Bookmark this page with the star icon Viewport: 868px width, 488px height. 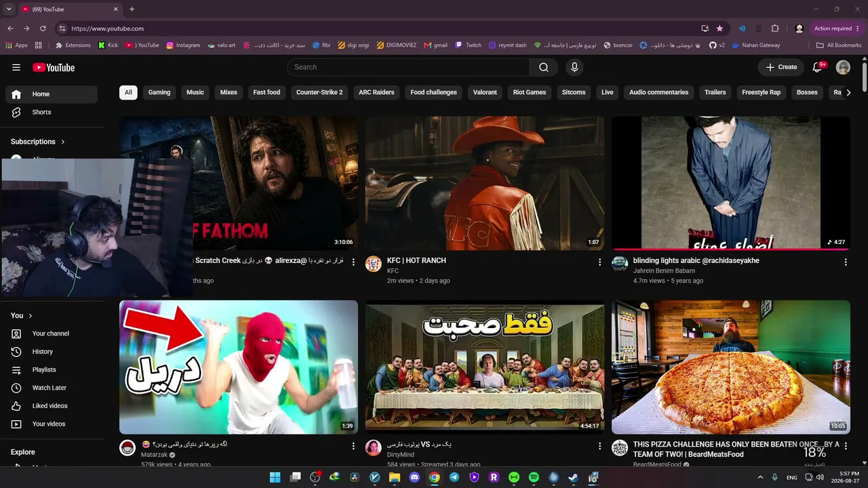(x=719, y=28)
